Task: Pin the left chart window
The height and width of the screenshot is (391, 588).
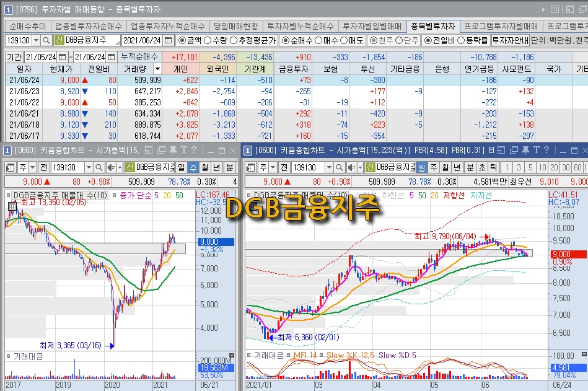Action: click(173, 151)
